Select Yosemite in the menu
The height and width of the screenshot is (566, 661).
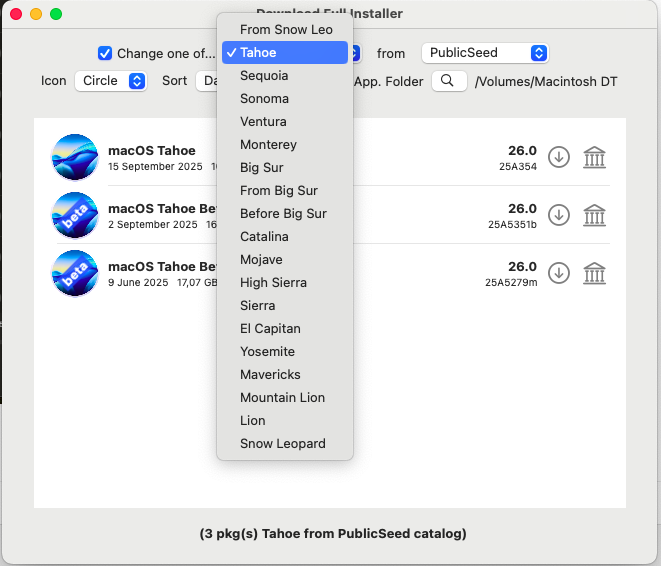[x=285, y=351]
